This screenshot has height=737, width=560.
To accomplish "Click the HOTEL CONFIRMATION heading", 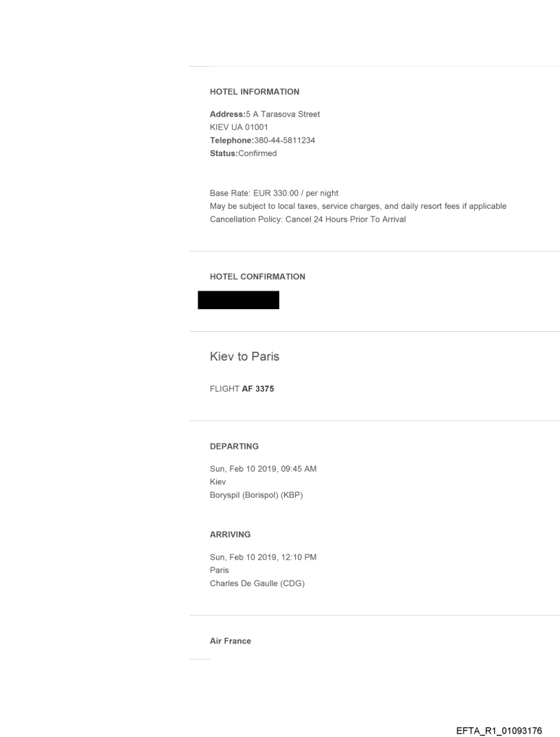I will click(257, 277).
